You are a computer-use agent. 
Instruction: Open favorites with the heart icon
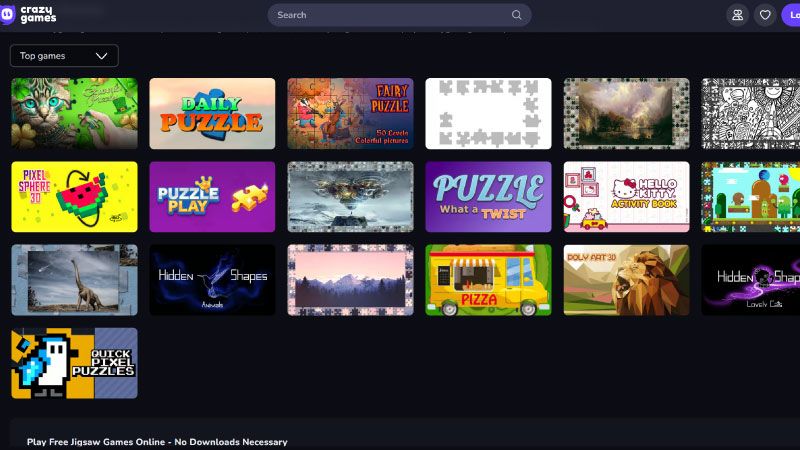pyautogui.click(x=765, y=15)
